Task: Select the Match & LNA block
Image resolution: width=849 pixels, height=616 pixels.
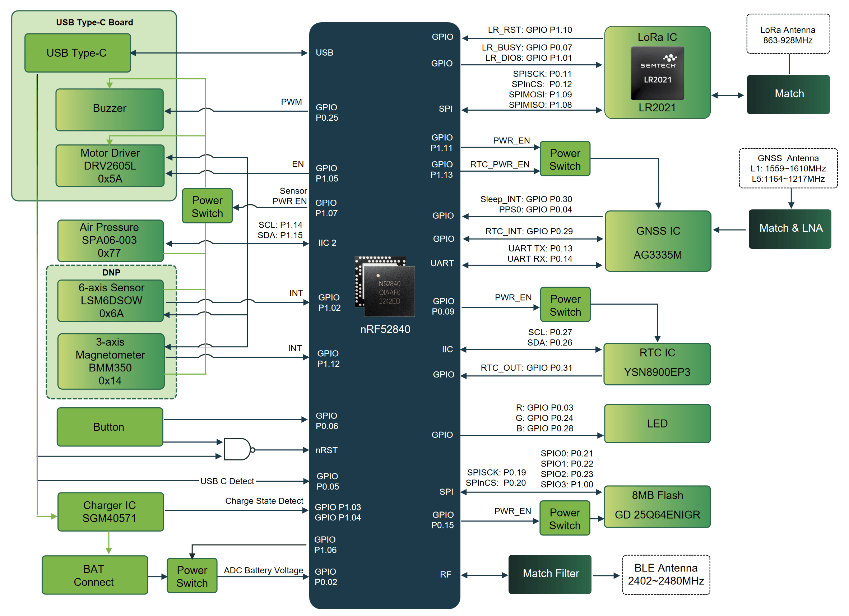Action: click(790, 229)
